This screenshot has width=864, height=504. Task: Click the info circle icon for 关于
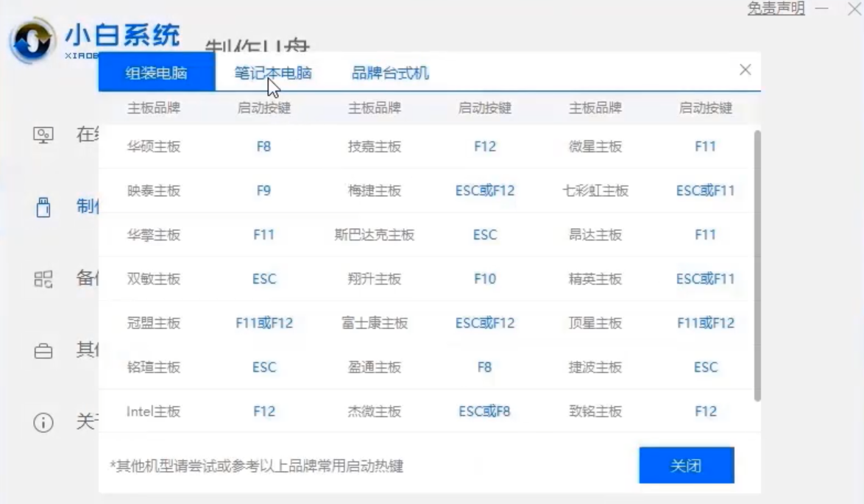tap(43, 422)
